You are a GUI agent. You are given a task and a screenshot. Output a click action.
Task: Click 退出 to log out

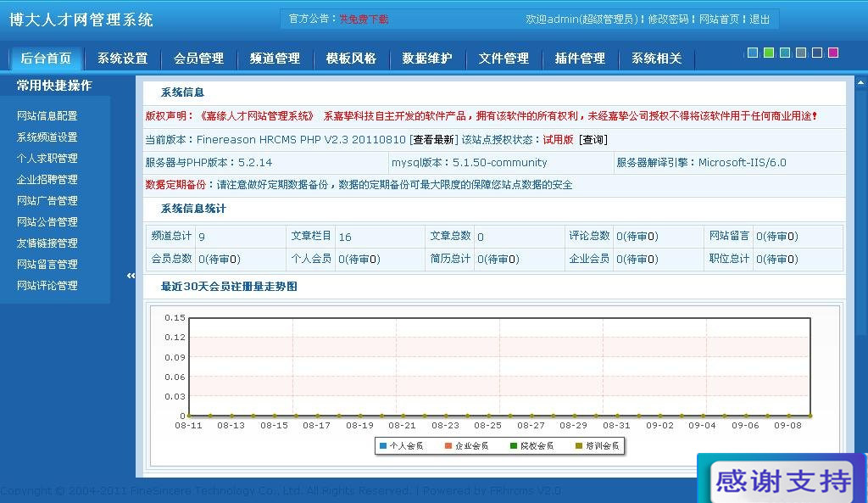click(759, 20)
